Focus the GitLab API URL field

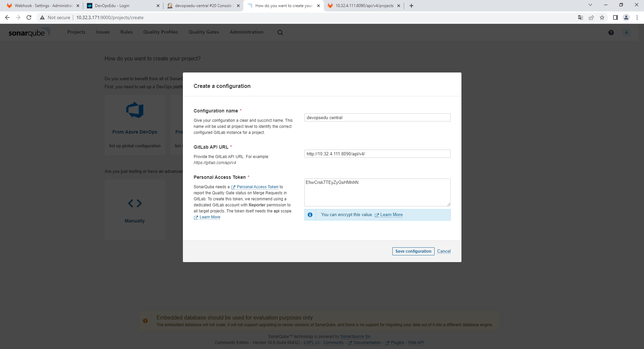coord(377,154)
